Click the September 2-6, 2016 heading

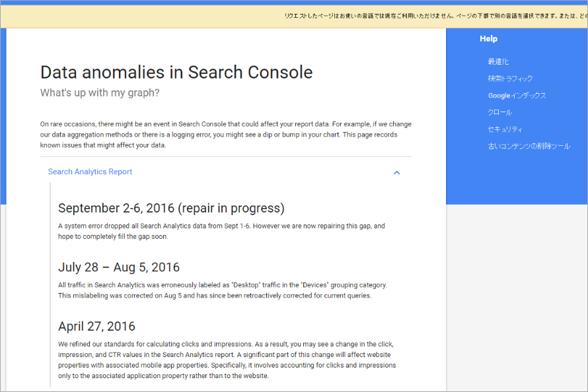pyautogui.click(x=171, y=208)
